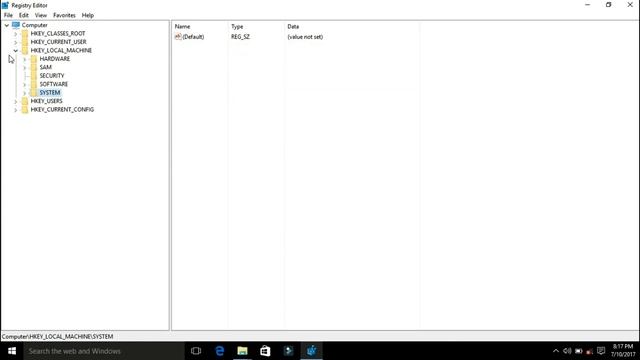This screenshot has width=640, height=360.
Task: Open Windows Store from taskbar
Action: 265,351
